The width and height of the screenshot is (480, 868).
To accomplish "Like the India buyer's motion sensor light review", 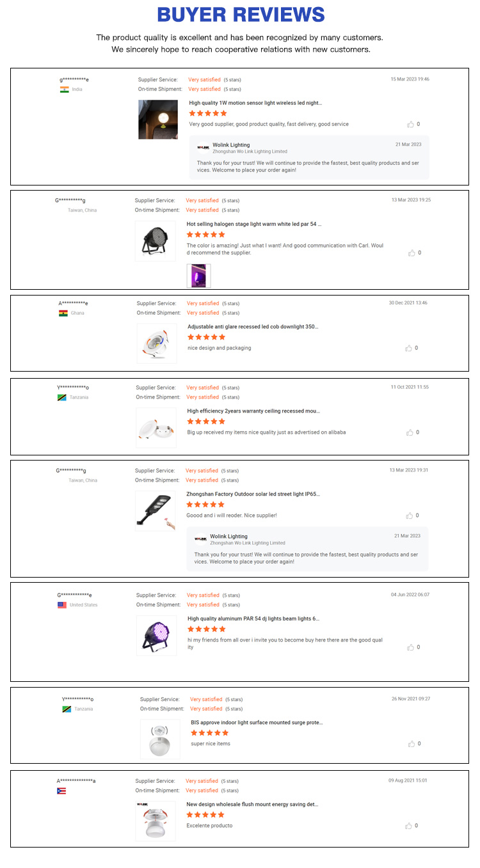I will point(411,124).
